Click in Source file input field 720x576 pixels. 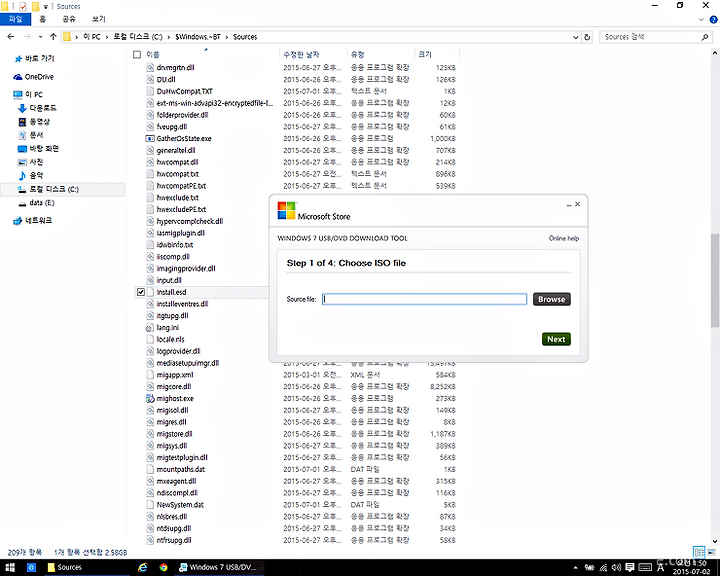424,299
